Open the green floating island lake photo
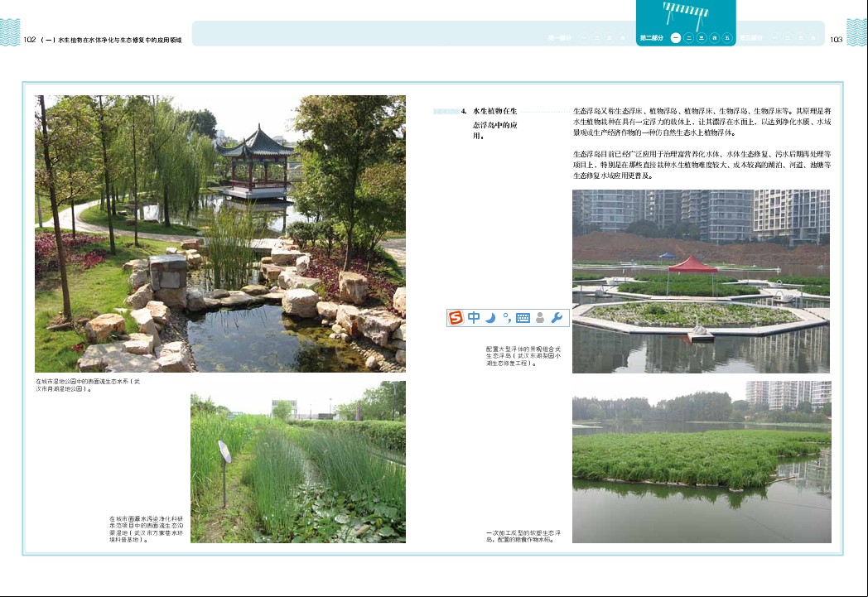The height and width of the screenshot is (597, 868). coord(701,462)
